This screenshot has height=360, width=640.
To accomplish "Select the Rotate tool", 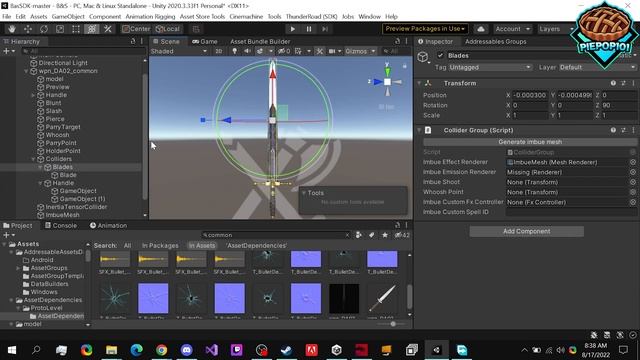I will point(44,29).
